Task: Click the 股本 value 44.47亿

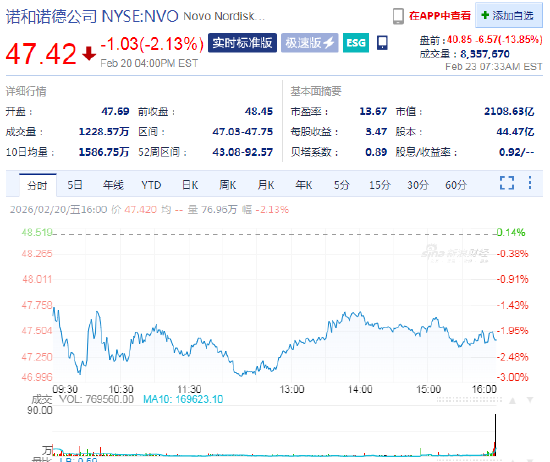Action: (515, 132)
